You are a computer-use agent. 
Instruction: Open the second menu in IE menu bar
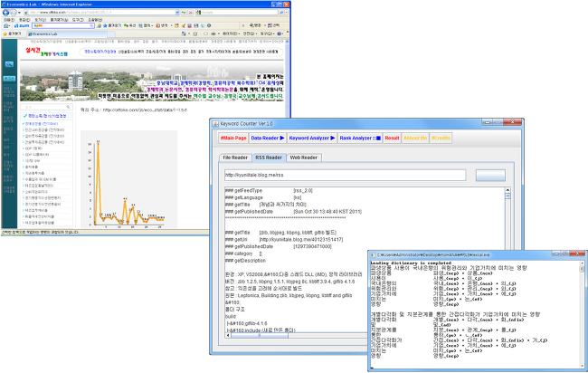(24, 20)
